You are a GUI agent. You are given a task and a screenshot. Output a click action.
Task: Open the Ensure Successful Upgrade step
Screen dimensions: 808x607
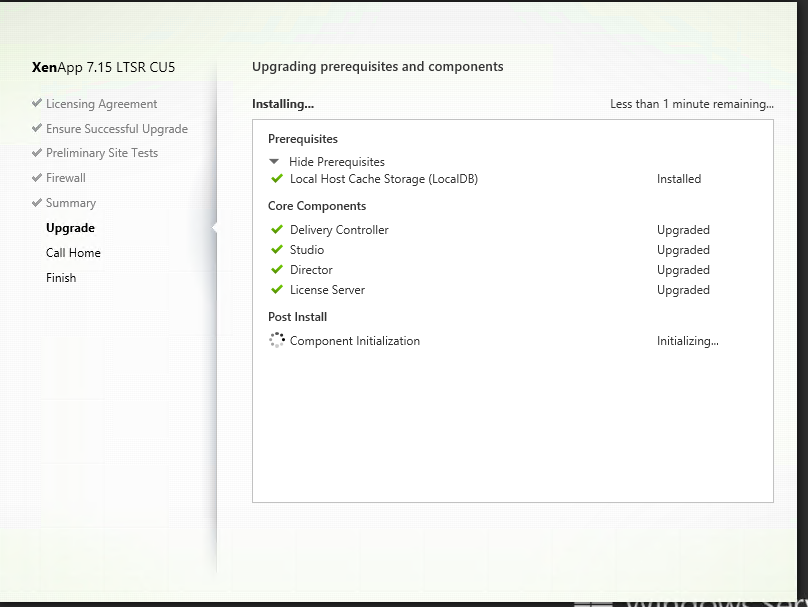tap(117, 129)
